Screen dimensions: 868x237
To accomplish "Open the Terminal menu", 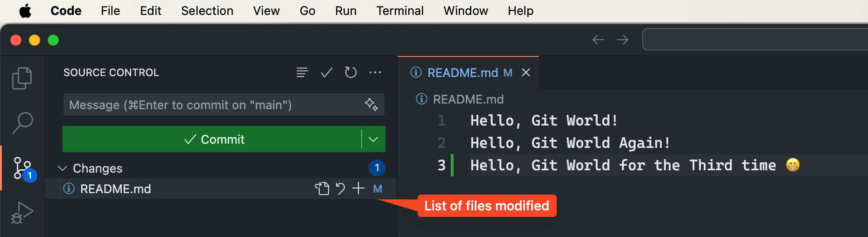I will point(400,11).
